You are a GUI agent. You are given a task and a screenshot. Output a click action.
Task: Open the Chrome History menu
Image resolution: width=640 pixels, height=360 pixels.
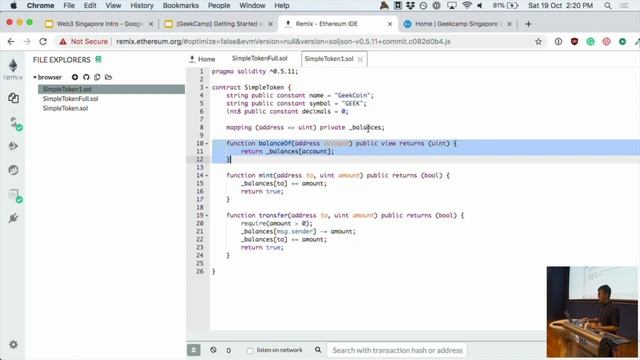[x=142, y=6]
